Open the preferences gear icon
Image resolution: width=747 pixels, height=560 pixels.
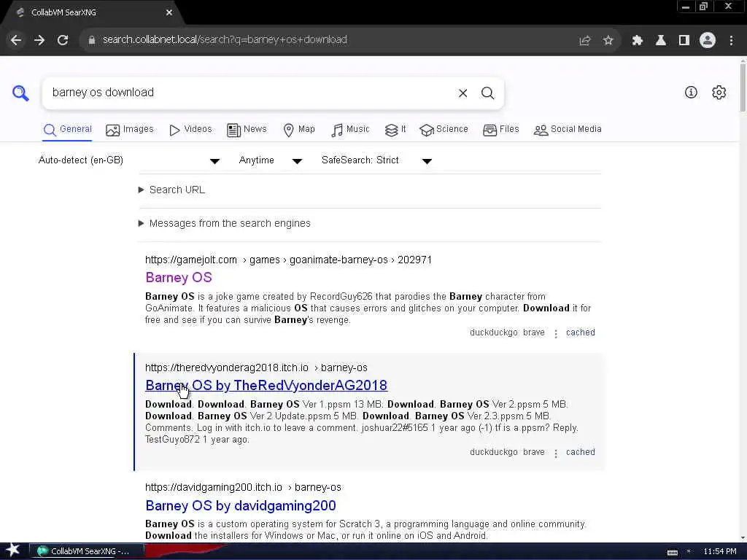[x=719, y=93]
